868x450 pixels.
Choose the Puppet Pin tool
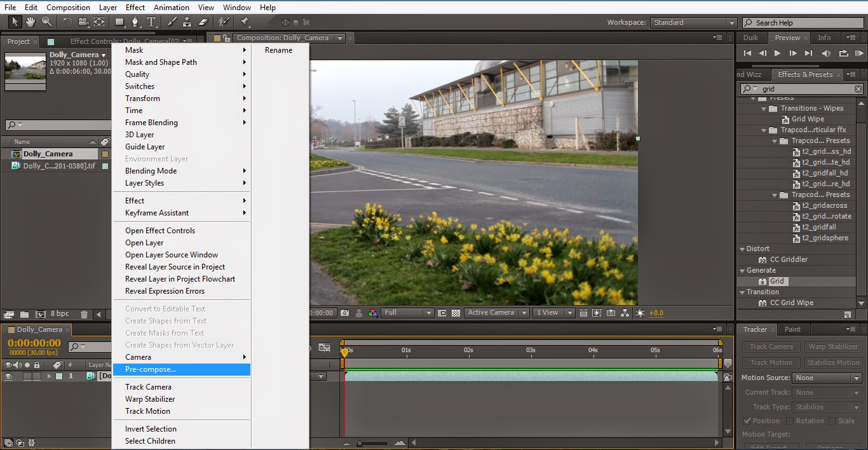[x=243, y=22]
